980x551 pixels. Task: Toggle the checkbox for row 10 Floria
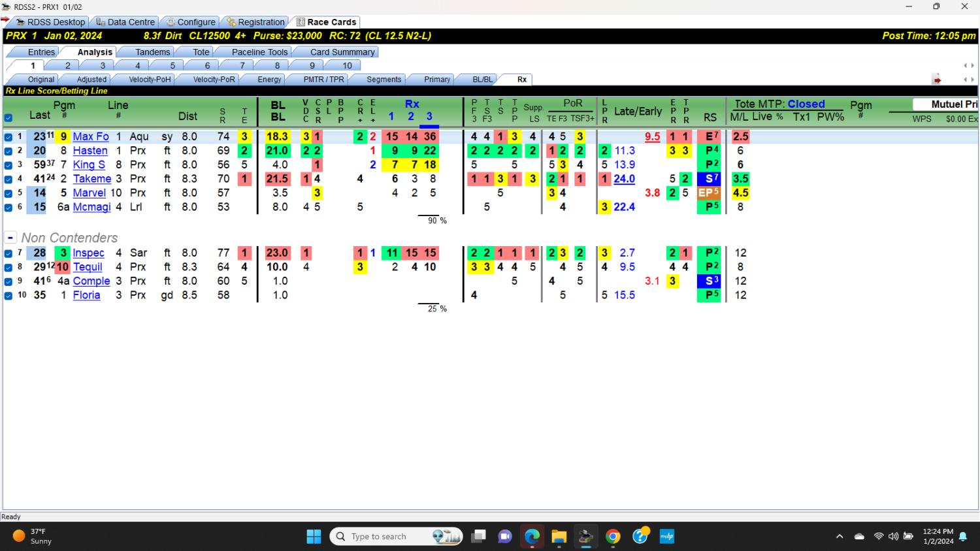pos(8,296)
